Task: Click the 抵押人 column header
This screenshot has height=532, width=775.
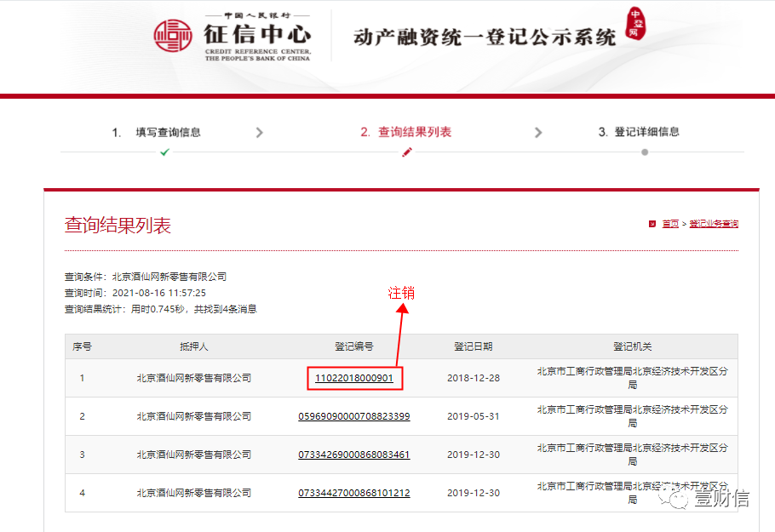Action: point(194,346)
